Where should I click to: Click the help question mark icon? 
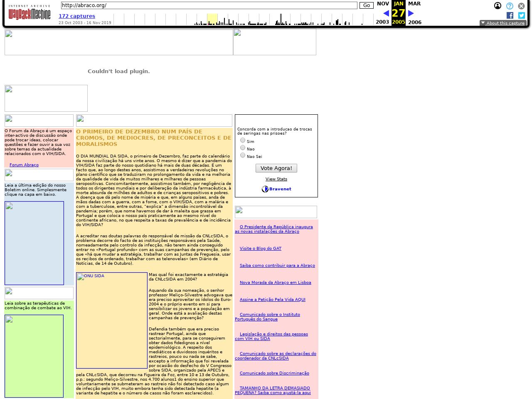(510, 6)
